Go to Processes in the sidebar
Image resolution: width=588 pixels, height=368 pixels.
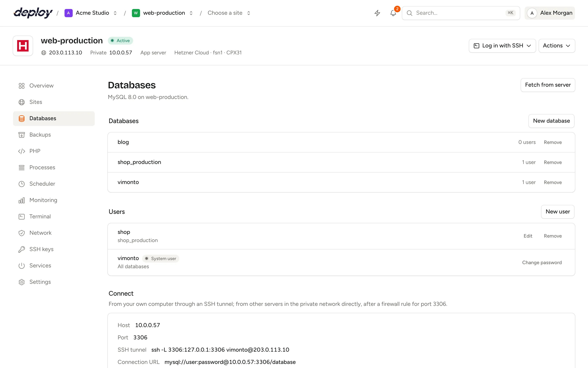(54, 167)
